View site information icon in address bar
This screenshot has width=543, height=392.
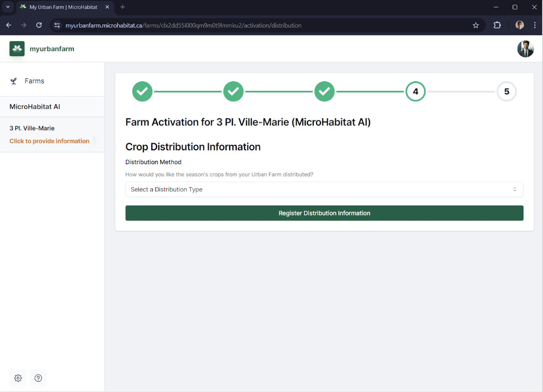(57, 25)
